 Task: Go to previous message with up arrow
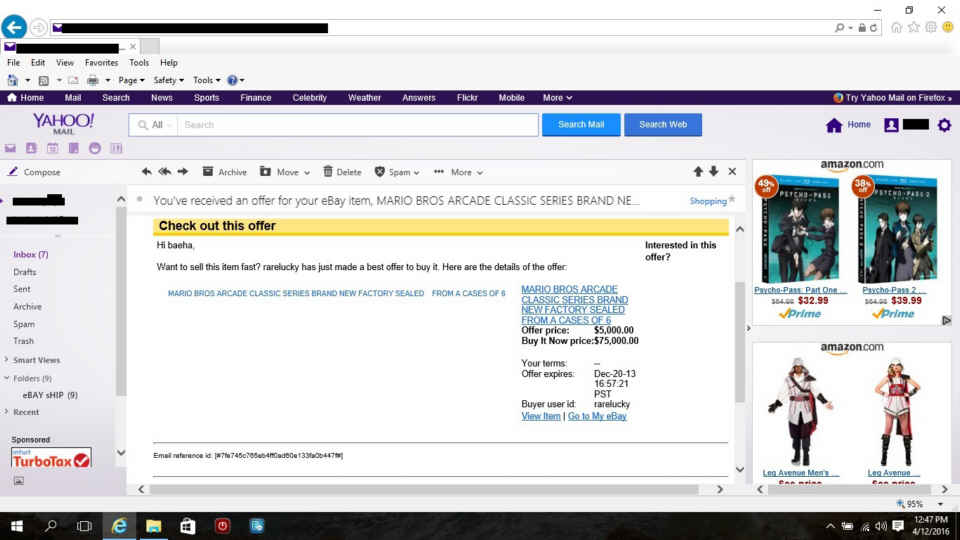click(x=698, y=171)
